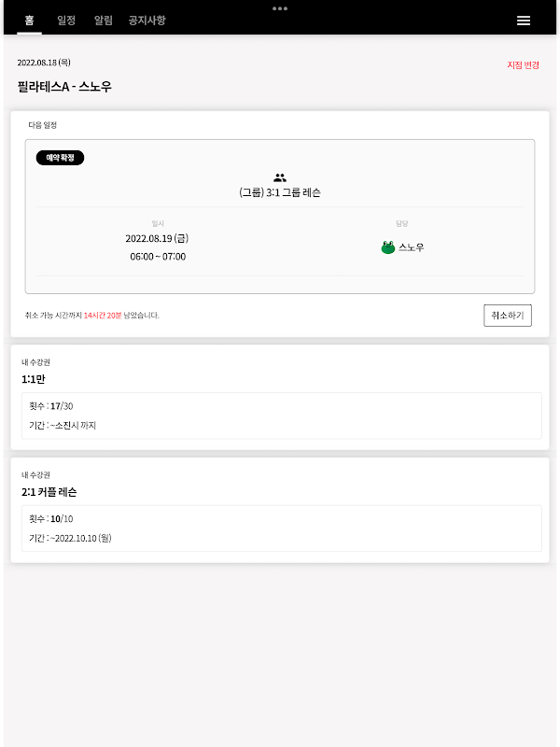This screenshot has width=560, height=747.
Task: Click the 지점 변경 link
Action: [x=523, y=64]
